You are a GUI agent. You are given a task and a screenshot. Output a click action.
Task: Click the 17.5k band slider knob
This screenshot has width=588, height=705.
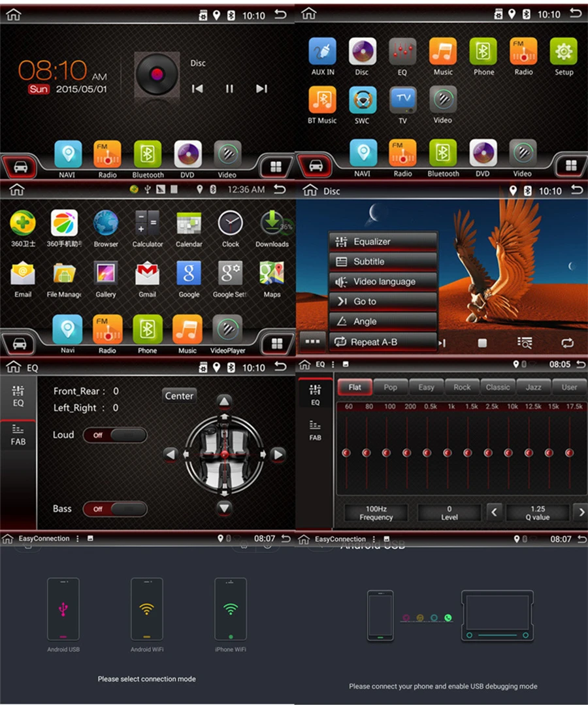569,453
